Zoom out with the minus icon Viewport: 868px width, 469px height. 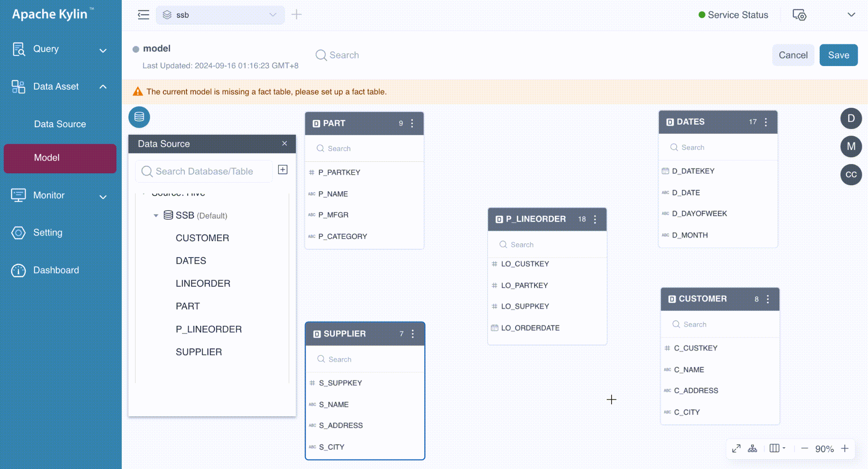pos(805,449)
